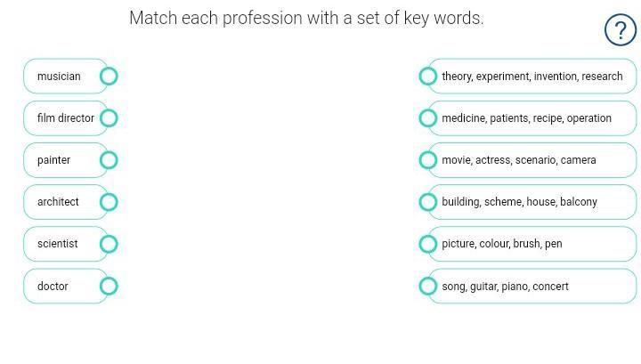Click the connector circle next to scientist
The image size is (641, 364).
coord(109,244)
